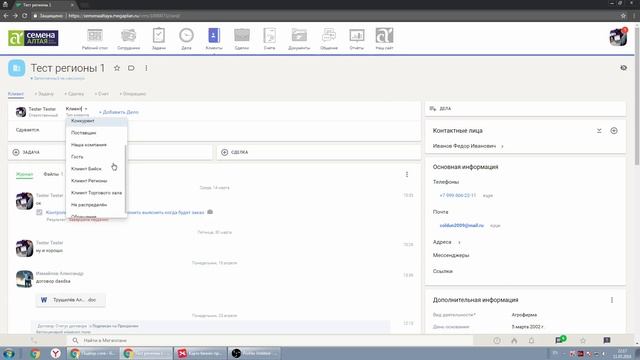This screenshot has height=360, width=640.
Task: Open the three-dot menu beside the client title
Action: tap(146, 68)
